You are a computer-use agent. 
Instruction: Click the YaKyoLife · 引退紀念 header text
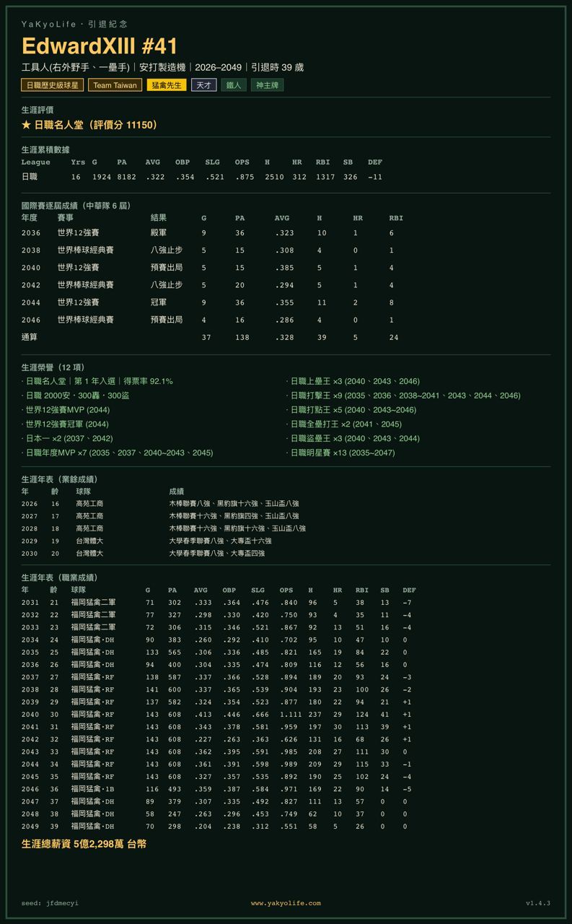coord(75,25)
